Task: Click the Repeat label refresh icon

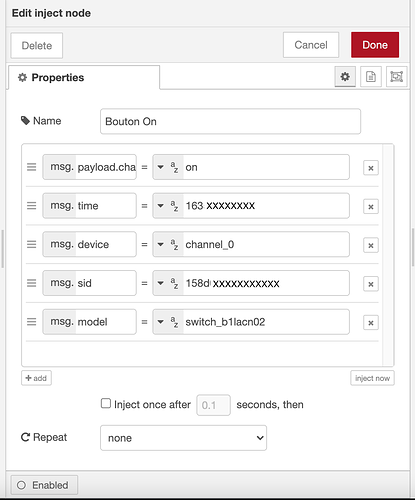Action: point(25,437)
